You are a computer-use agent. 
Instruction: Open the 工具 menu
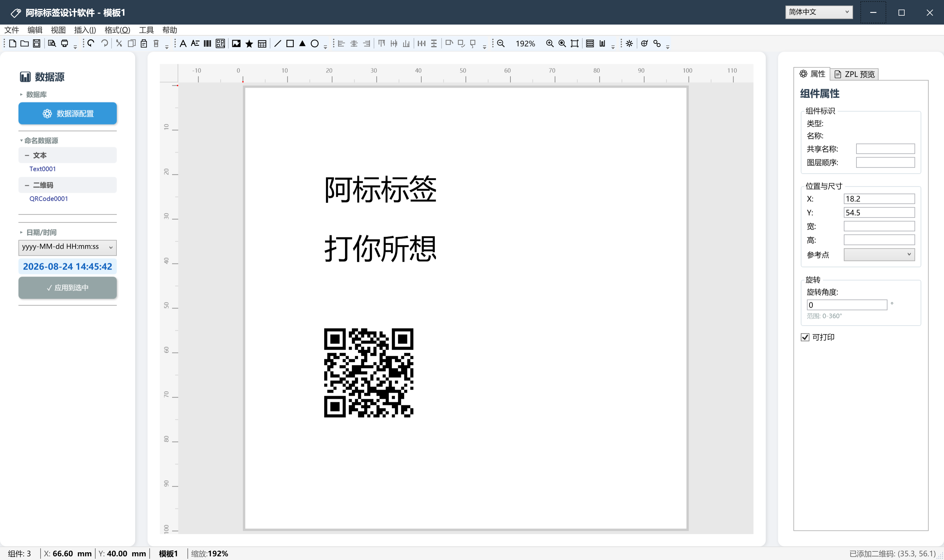tap(146, 30)
